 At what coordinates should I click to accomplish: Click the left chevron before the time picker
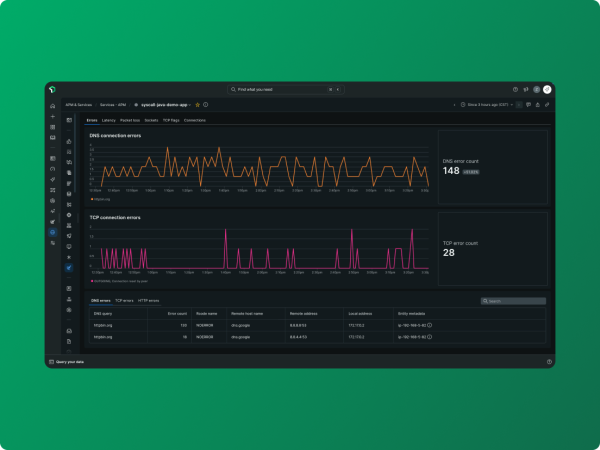pyautogui.click(x=454, y=105)
